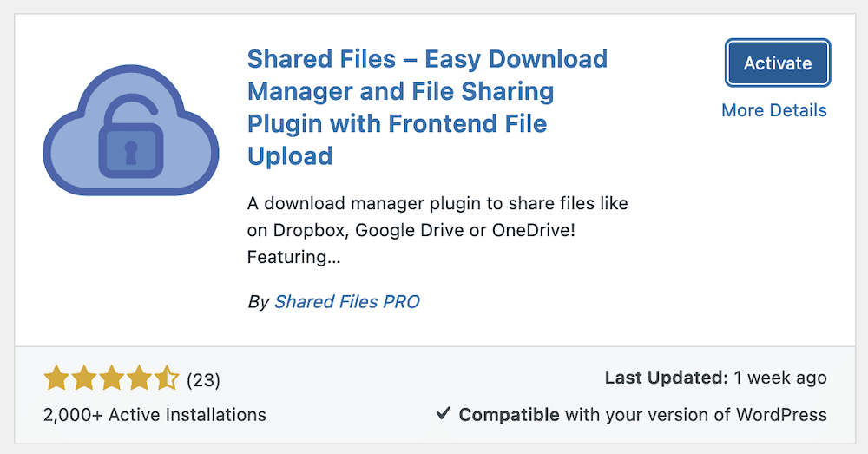The width and height of the screenshot is (868, 454).
Task: Visit the Shared Files PRO author link
Action: (347, 302)
